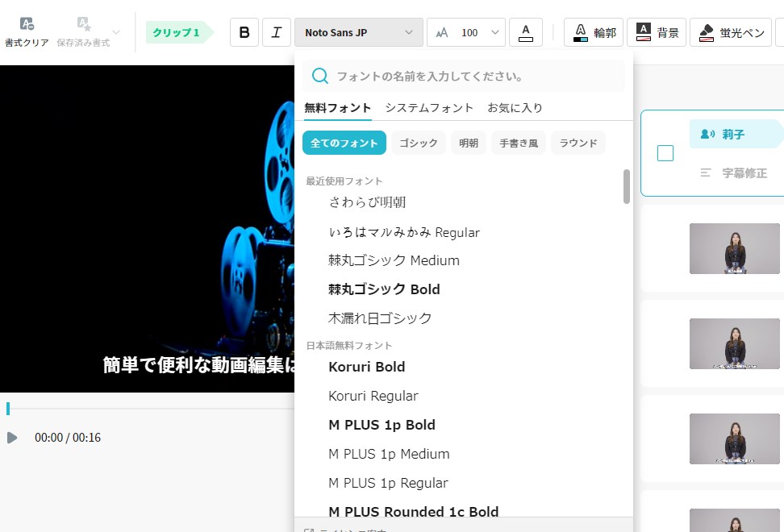This screenshot has width=784, height=532.
Task: Toggle bold formatting
Action: [x=244, y=32]
